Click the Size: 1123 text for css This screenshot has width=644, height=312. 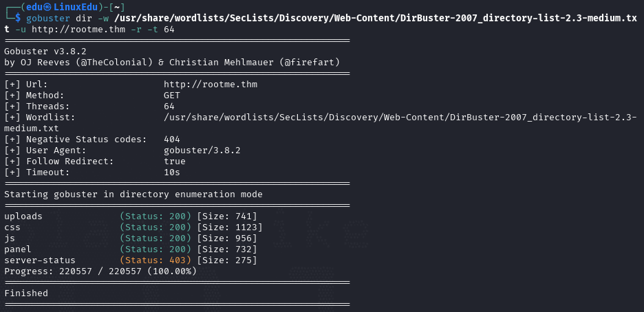tap(230, 227)
